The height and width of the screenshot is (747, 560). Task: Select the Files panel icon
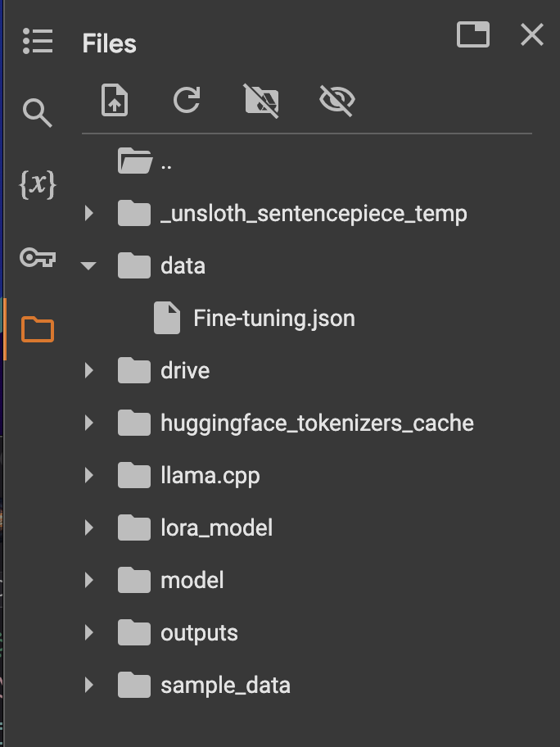[38, 328]
